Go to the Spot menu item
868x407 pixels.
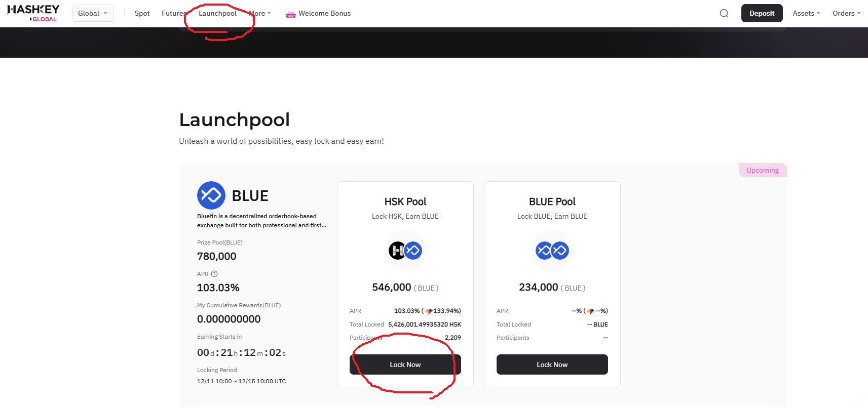coord(142,13)
